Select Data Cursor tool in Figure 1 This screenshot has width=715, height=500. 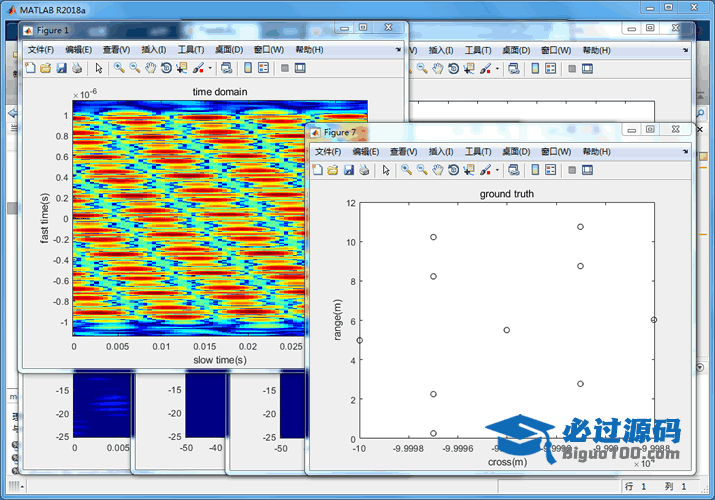[182, 68]
